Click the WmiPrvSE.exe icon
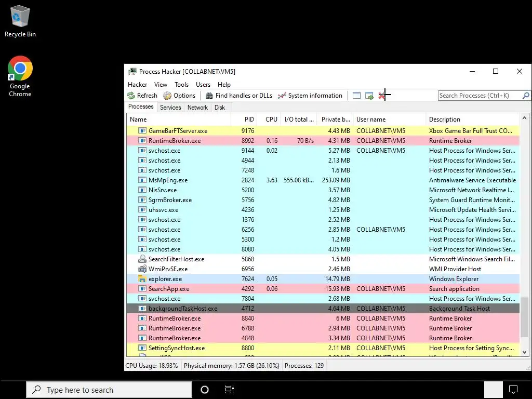 pyautogui.click(x=142, y=269)
